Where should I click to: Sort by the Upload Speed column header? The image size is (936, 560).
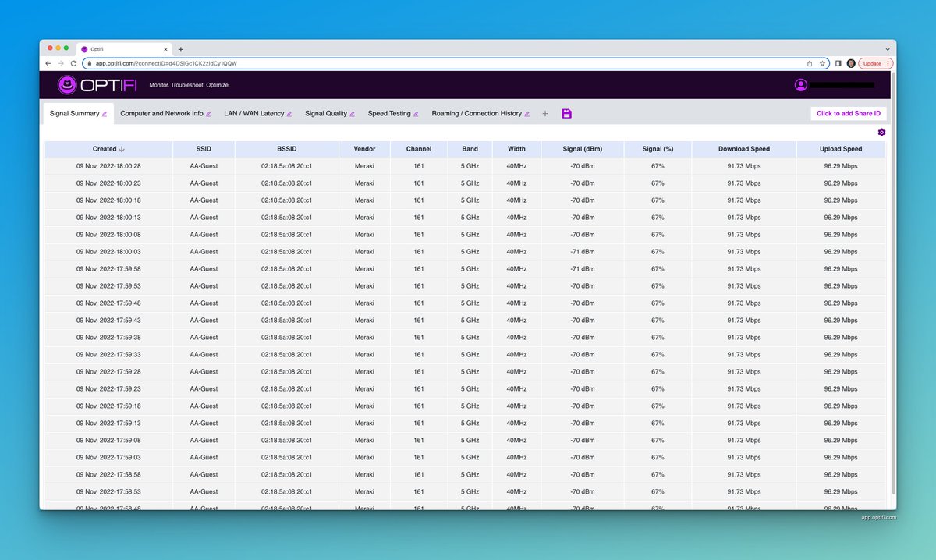(x=841, y=149)
